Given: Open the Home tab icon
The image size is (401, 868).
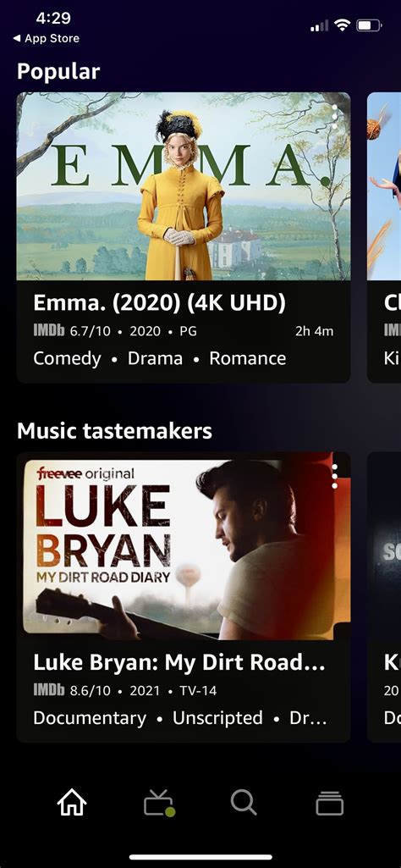Looking at the screenshot, I should pyautogui.click(x=73, y=802).
